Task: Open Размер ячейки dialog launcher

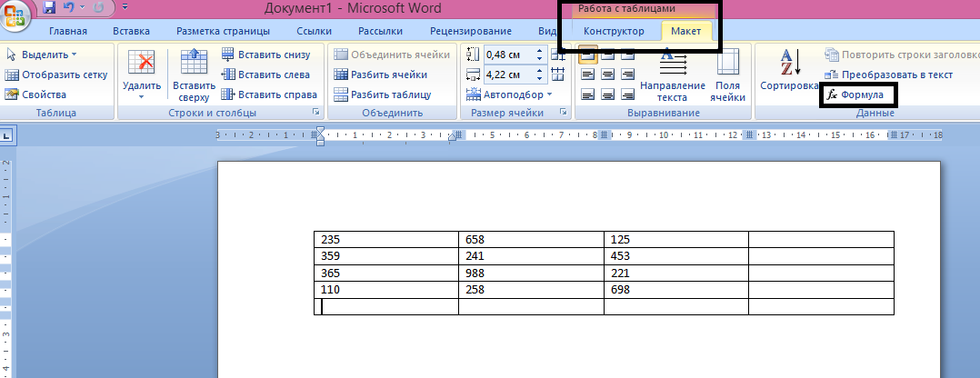Action: pos(563,113)
